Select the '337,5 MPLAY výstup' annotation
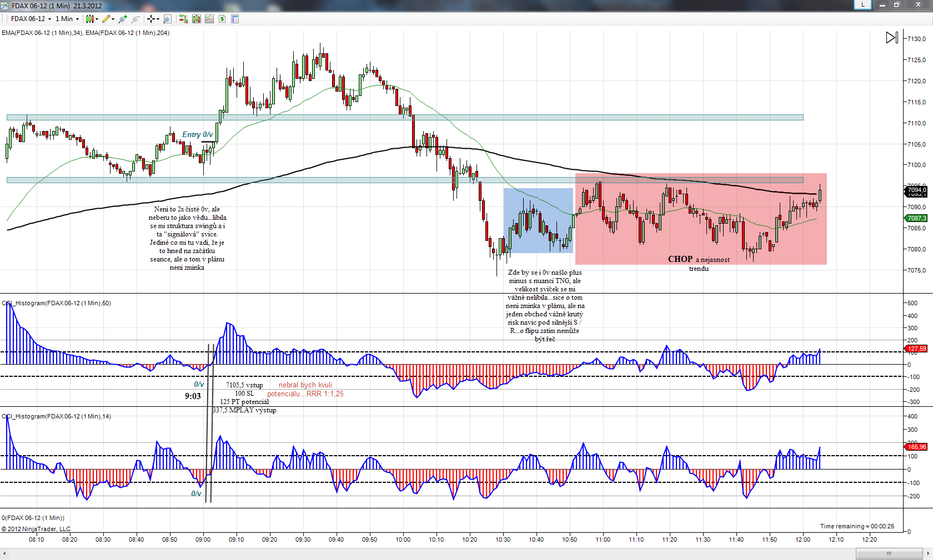 (244, 410)
